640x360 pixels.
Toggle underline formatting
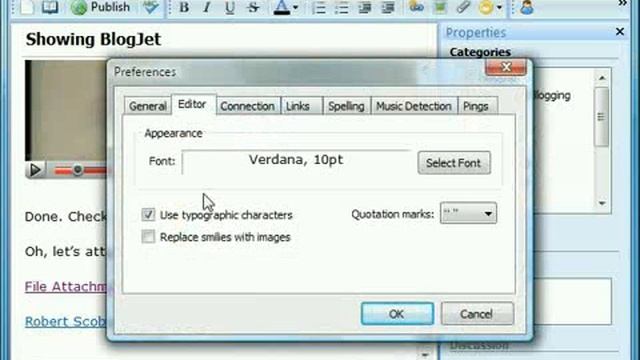(230, 7)
